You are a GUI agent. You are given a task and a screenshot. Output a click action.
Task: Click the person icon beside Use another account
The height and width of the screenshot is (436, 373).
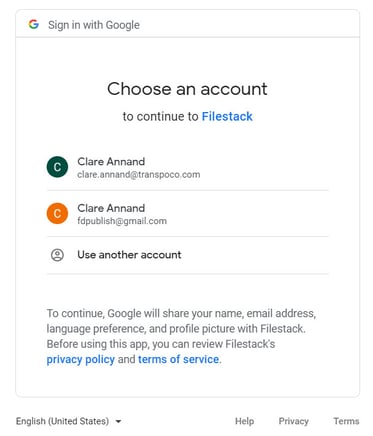(57, 255)
